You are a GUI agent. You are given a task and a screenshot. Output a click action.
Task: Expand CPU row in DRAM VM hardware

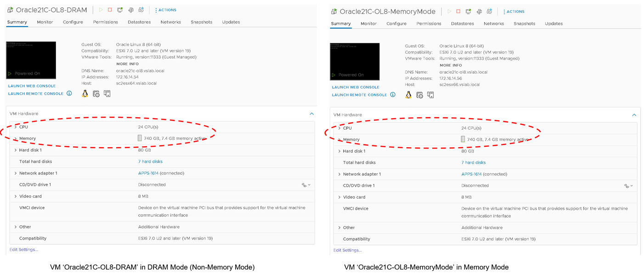(x=16, y=127)
